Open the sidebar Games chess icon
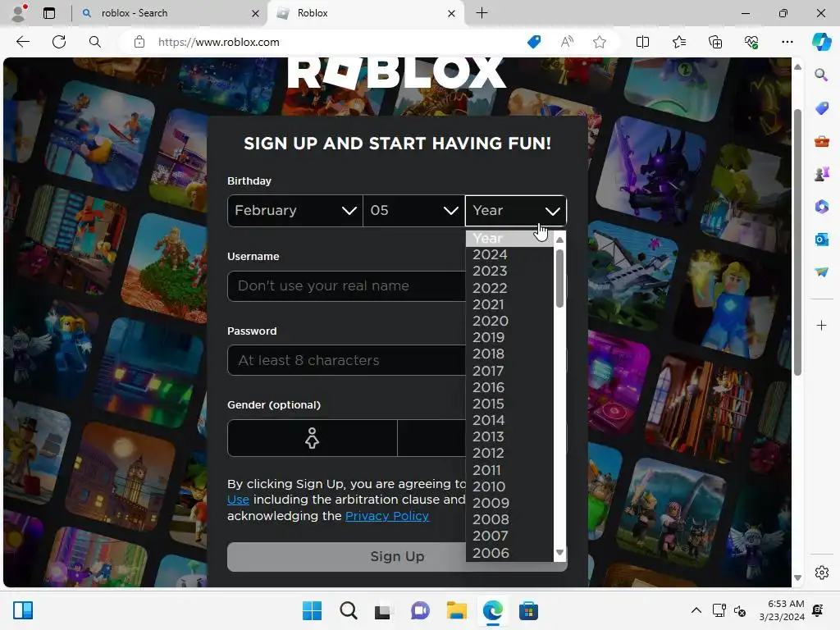This screenshot has width=840, height=630. click(822, 174)
